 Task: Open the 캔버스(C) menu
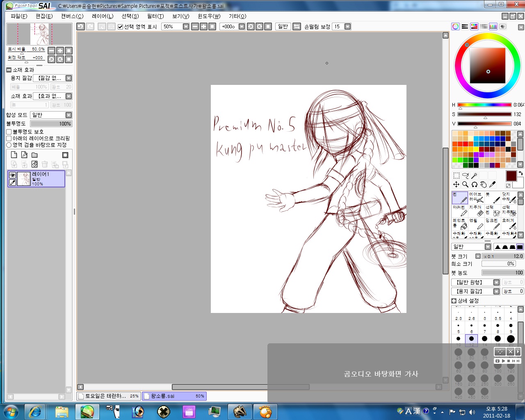[x=72, y=16]
